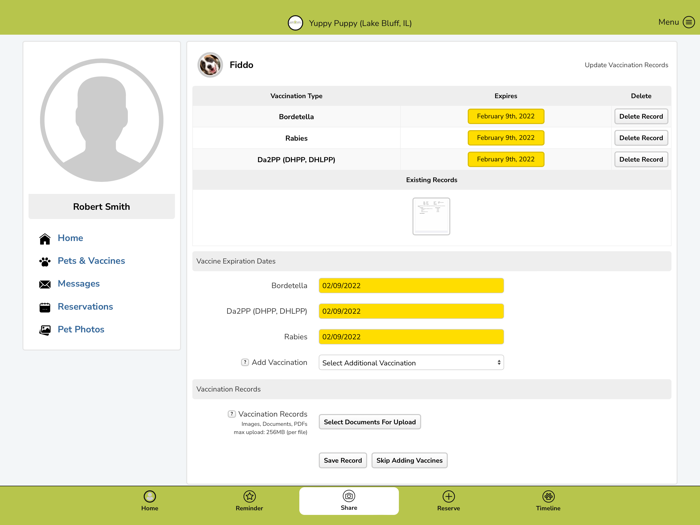Click Save Record button

click(x=343, y=460)
